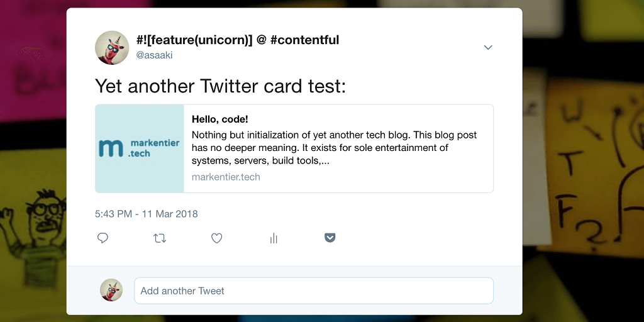
Task: Click small unicorn avatar beside reply box
Action: [111, 290]
